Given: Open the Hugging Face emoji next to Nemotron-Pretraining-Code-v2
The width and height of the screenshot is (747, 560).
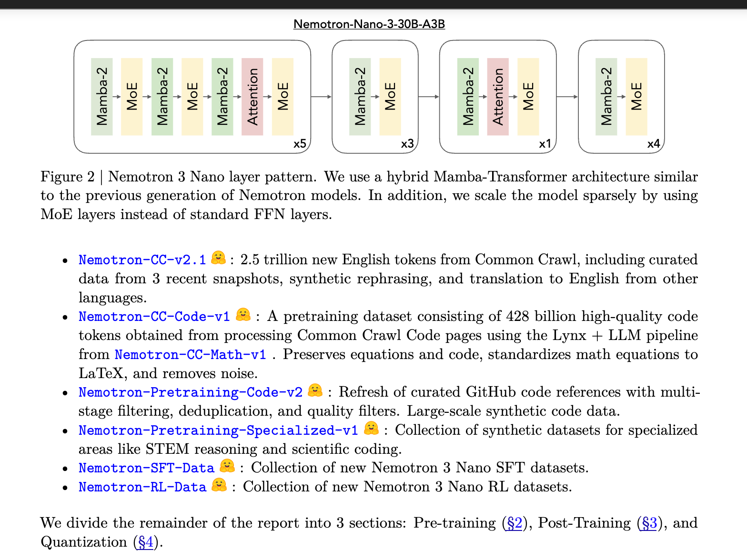Looking at the screenshot, I should (x=315, y=391).
